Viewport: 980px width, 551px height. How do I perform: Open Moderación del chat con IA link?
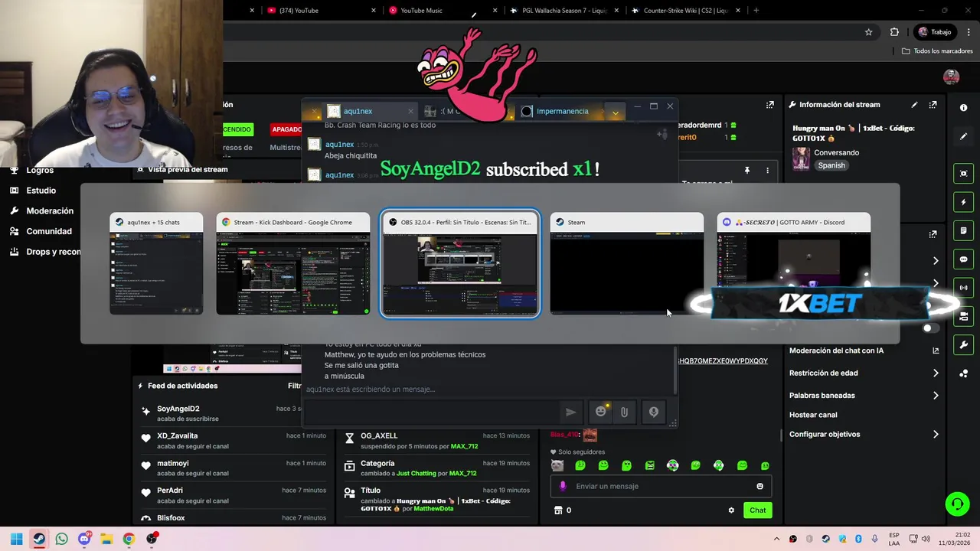point(864,350)
